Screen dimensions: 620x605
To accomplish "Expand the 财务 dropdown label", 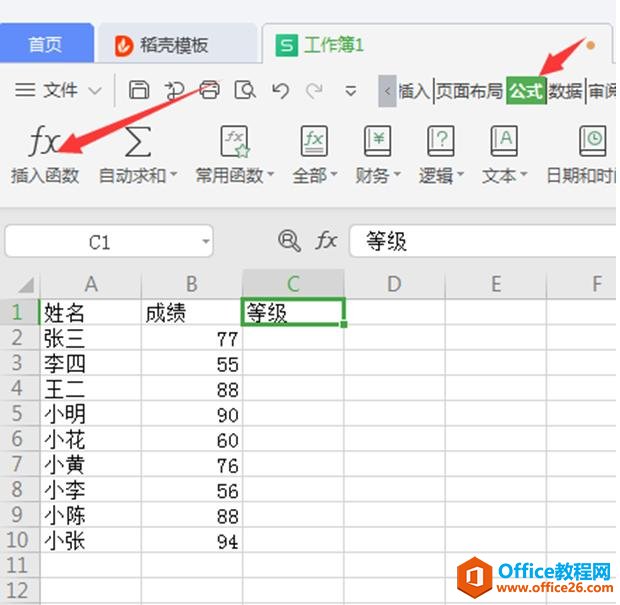I will pos(378,176).
